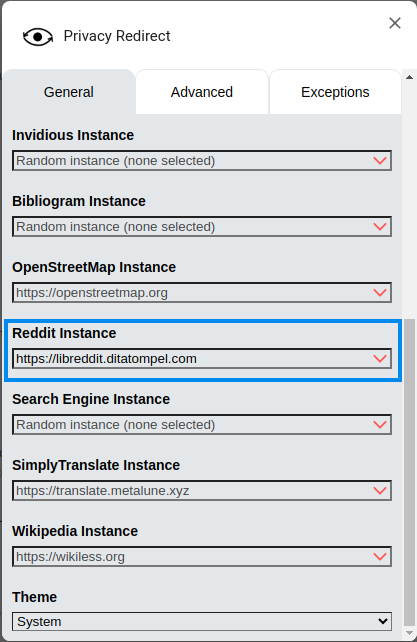
Task: Switch to the Advanced tab
Action: pos(202,92)
